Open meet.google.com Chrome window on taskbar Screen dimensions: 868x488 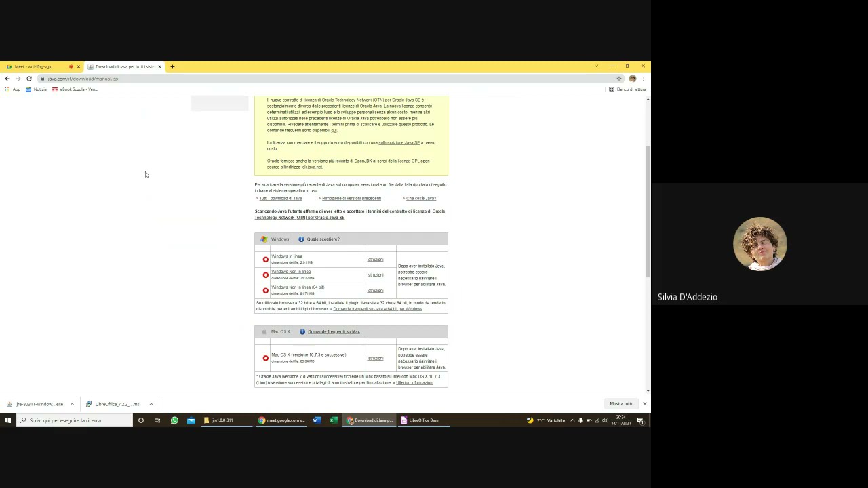click(x=281, y=420)
